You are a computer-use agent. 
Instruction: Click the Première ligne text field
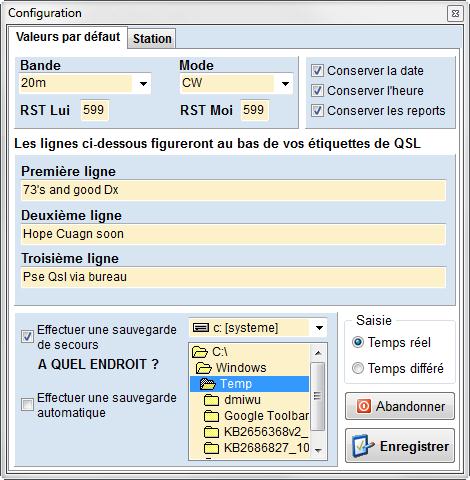tap(233, 190)
